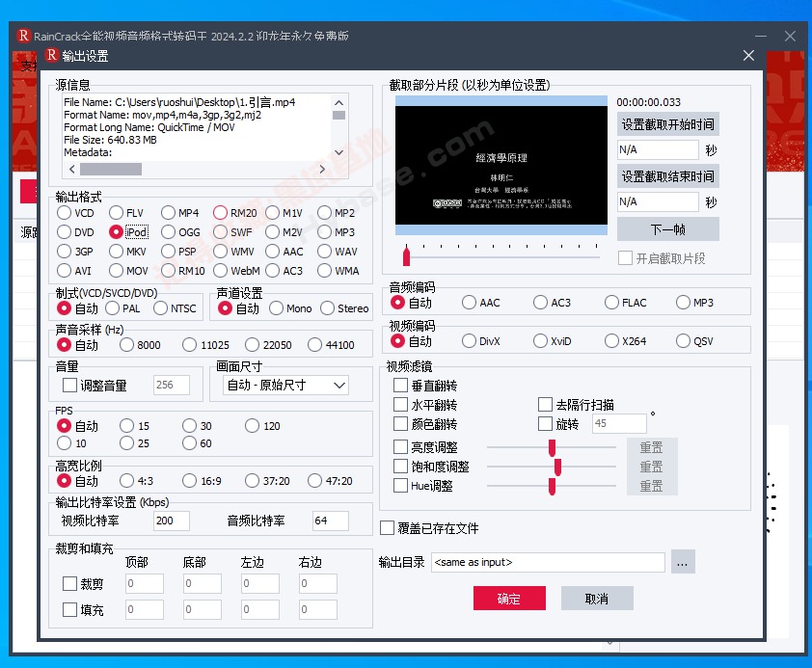812x668 pixels.
Task: Click source info horizontal scroll left arrow
Action: 72,169
